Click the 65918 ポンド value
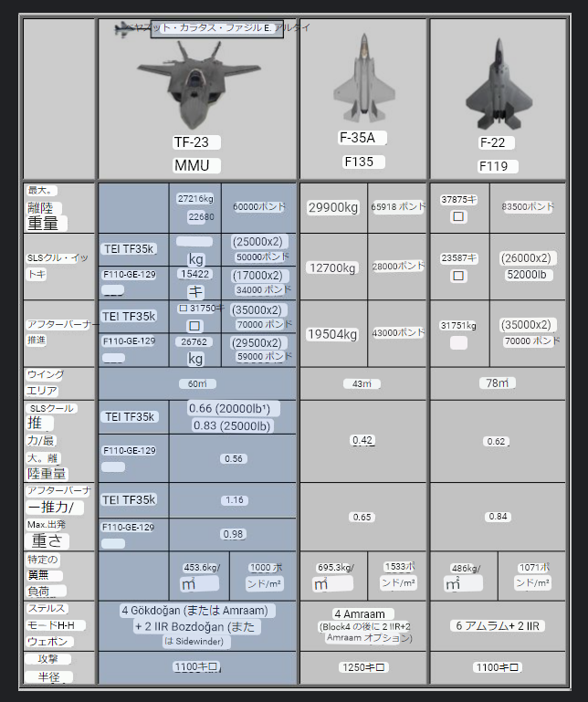The width and height of the screenshot is (588, 702). pyautogui.click(x=398, y=207)
